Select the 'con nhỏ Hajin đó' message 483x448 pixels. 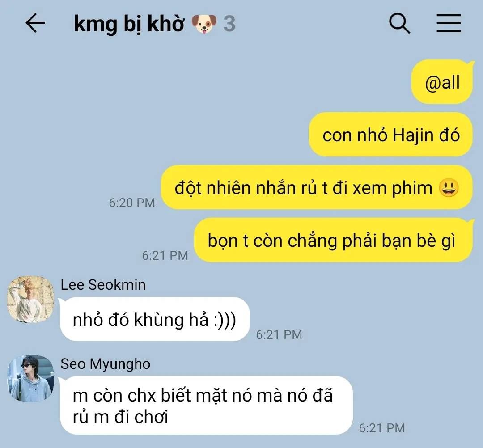coord(391,135)
